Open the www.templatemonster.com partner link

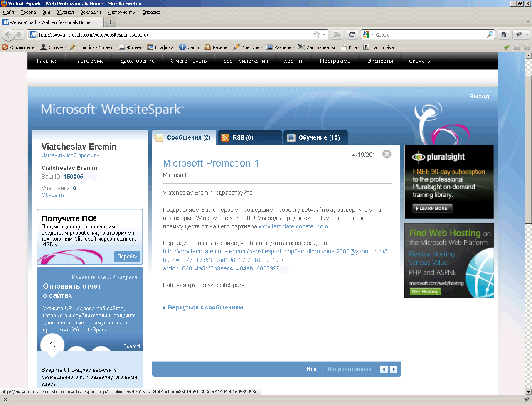293,227
